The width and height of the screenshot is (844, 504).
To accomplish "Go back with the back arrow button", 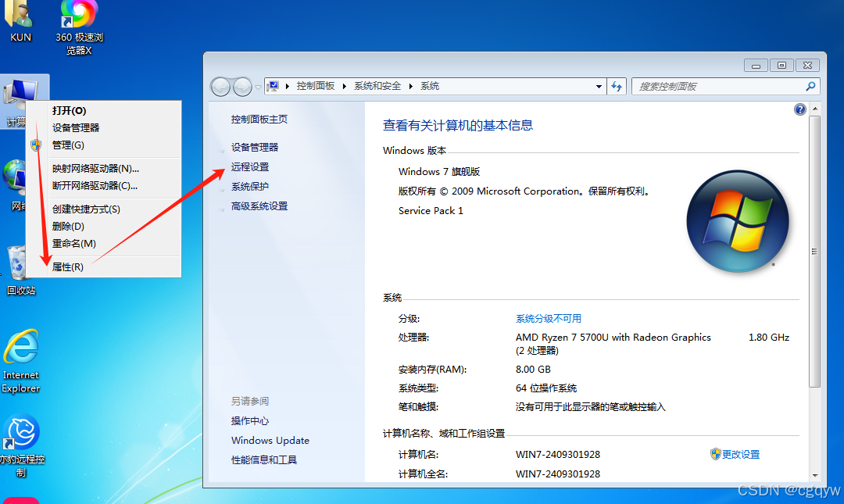I will click(x=220, y=86).
